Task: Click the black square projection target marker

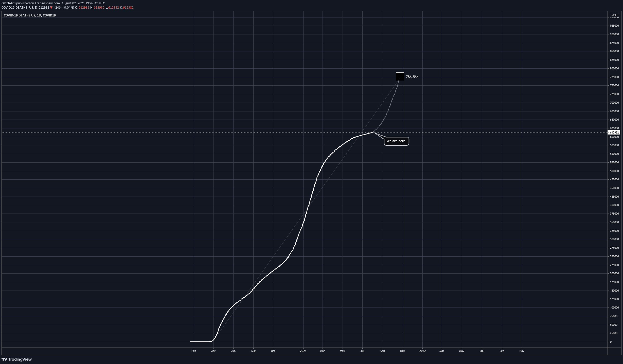Action: [x=400, y=76]
